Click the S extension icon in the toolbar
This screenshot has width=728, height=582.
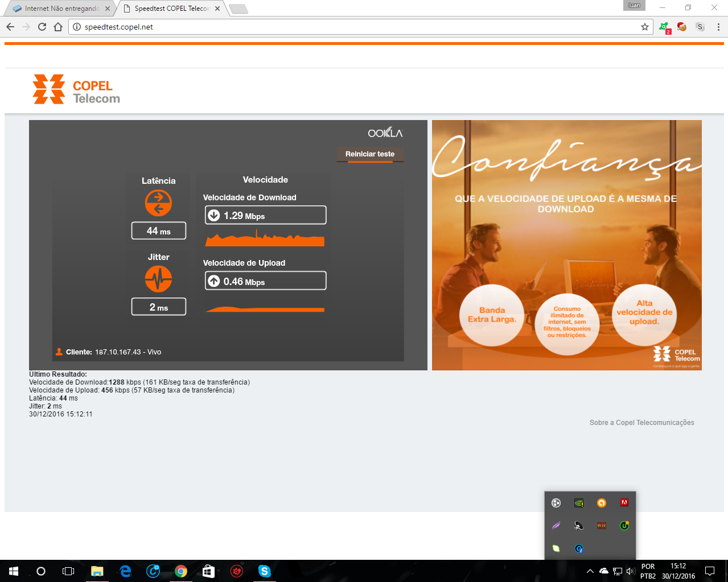click(x=700, y=27)
